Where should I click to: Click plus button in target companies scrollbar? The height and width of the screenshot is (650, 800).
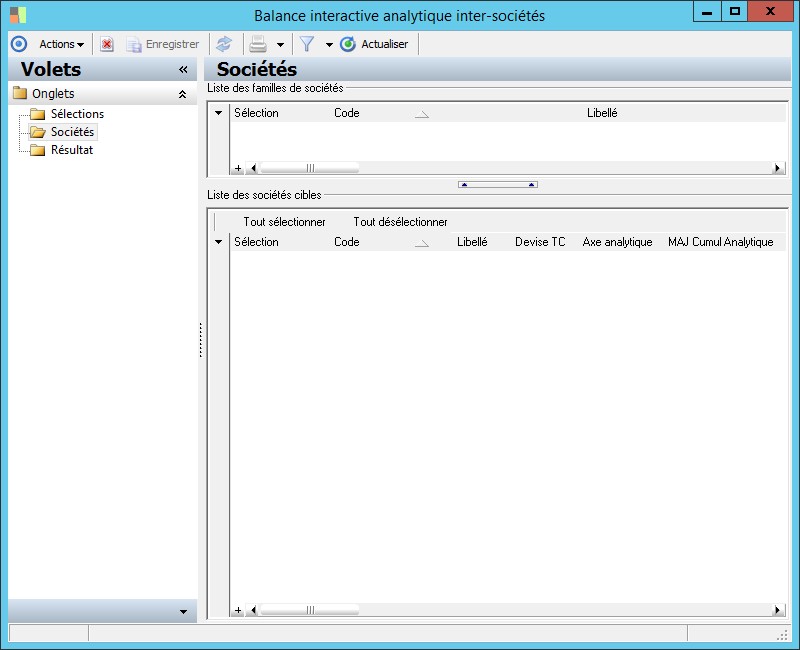[x=238, y=610]
